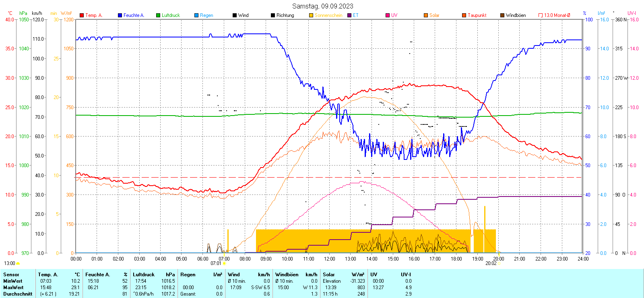The image size is (644, 298).
Task: Click the Taupunkt legend label
Action: click(477, 15)
